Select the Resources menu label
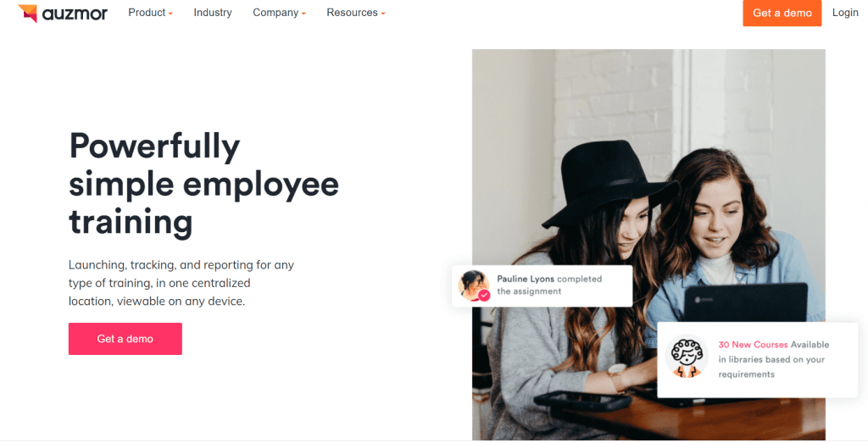 (x=352, y=13)
